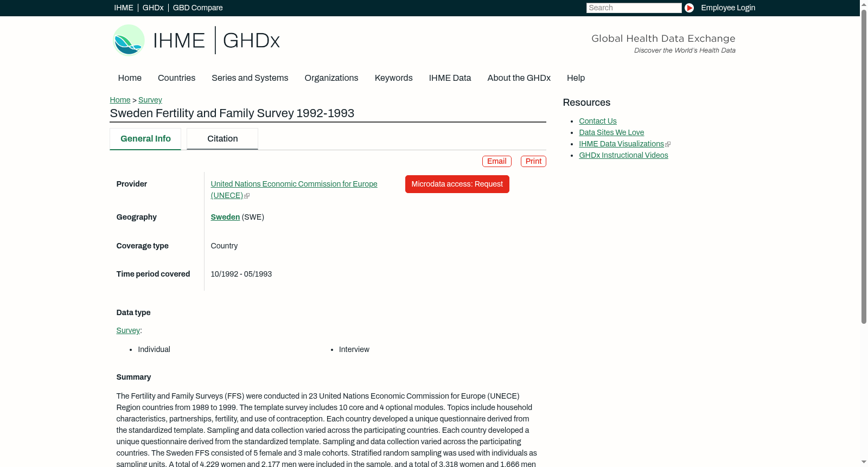Click the page title Sweden Fertility and Family Survey
Image resolution: width=868 pixels, height=467 pixels.
[232, 113]
